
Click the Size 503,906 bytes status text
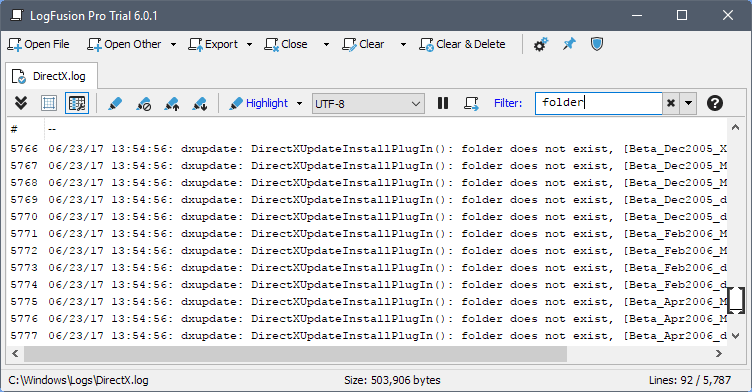coord(392,380)
